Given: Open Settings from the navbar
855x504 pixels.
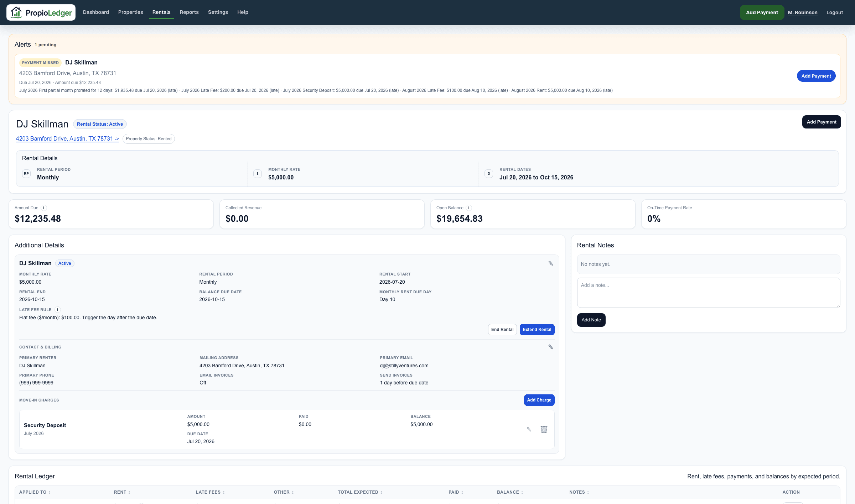Looking at the screenshot, I should tap(218, 12).
